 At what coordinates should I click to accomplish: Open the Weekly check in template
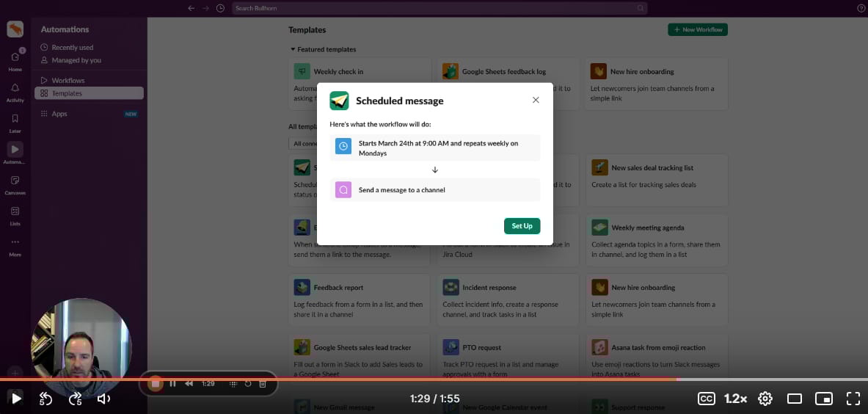click(x=360, y=84)
